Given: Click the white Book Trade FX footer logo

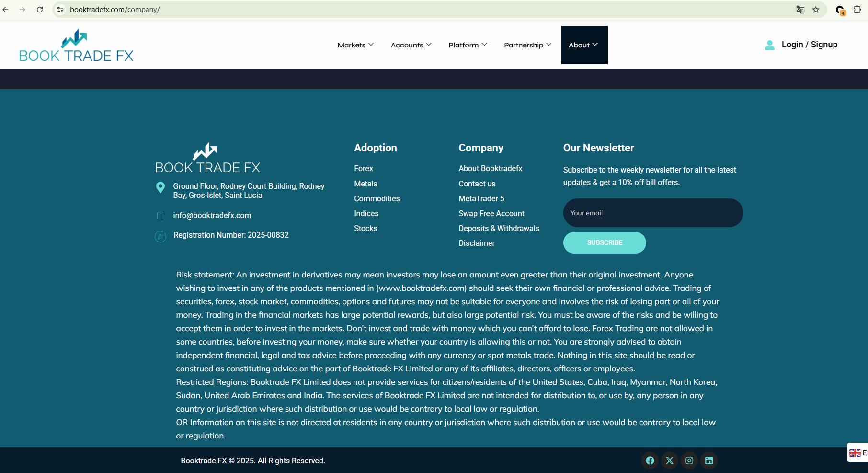Looking at the screenshot, I should pos(208,158).
